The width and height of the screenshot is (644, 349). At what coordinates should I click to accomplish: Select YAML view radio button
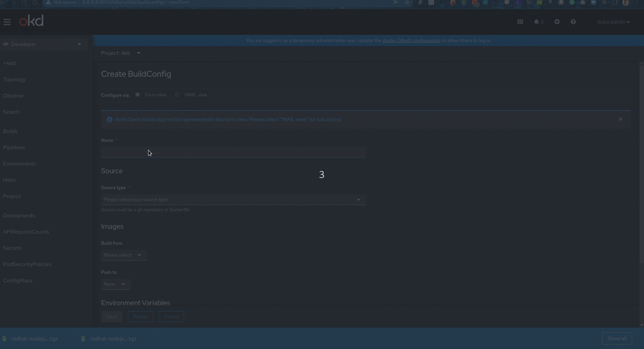(x=177, y=94)
